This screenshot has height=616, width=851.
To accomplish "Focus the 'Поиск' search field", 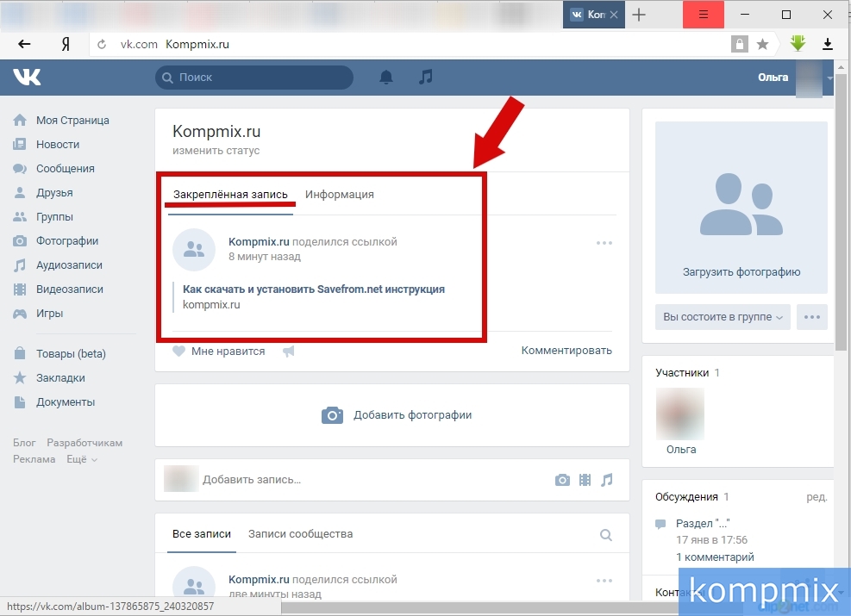I will click(254, 78).
